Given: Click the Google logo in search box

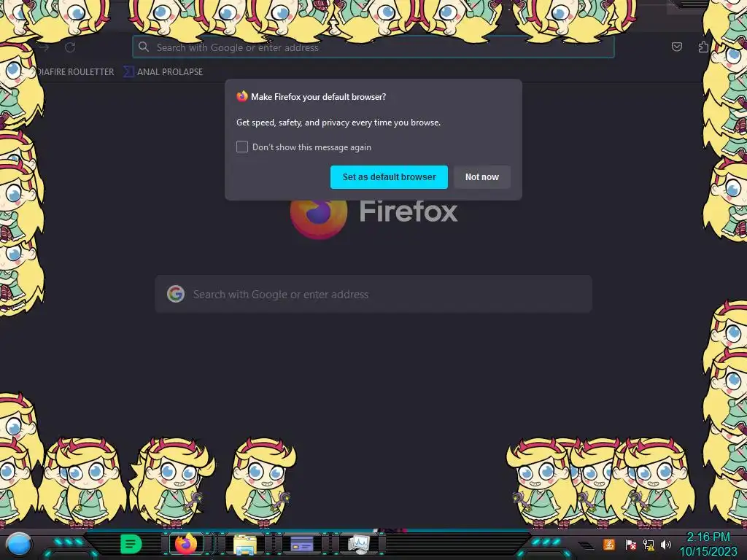Looking at the screenshot, I should [x=176, y=294].
